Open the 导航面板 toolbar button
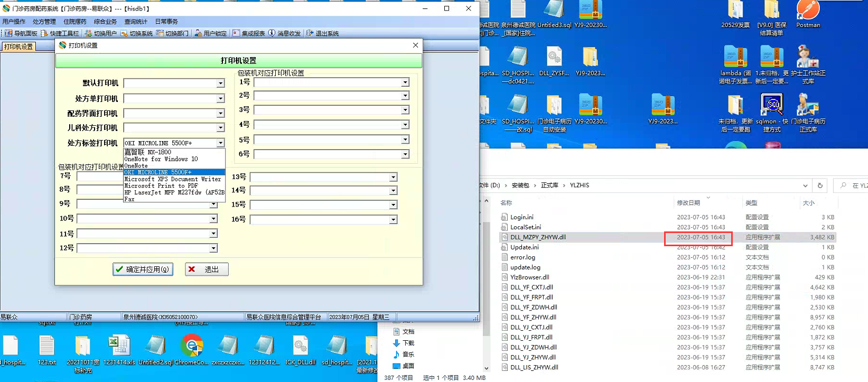868x382 pixels. click(x=21, y=33)
